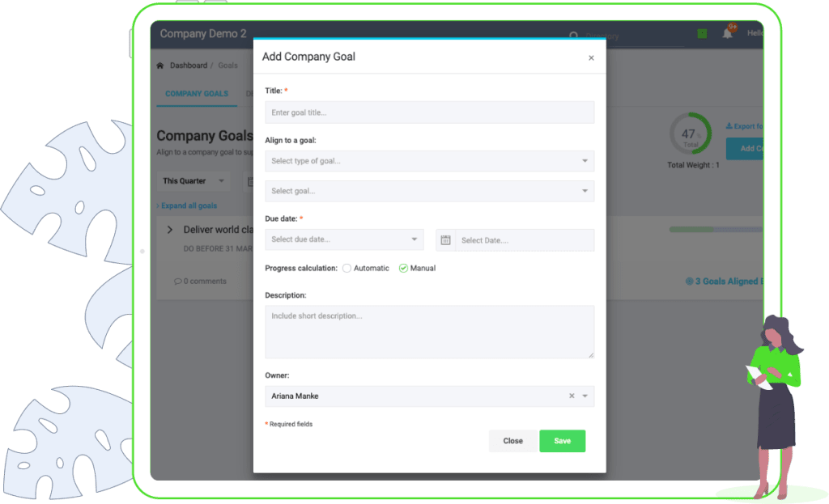Viewport: 829px width, 504px height.
Task: Click the calendar icon beside Select Date
Action: [446, 239]
